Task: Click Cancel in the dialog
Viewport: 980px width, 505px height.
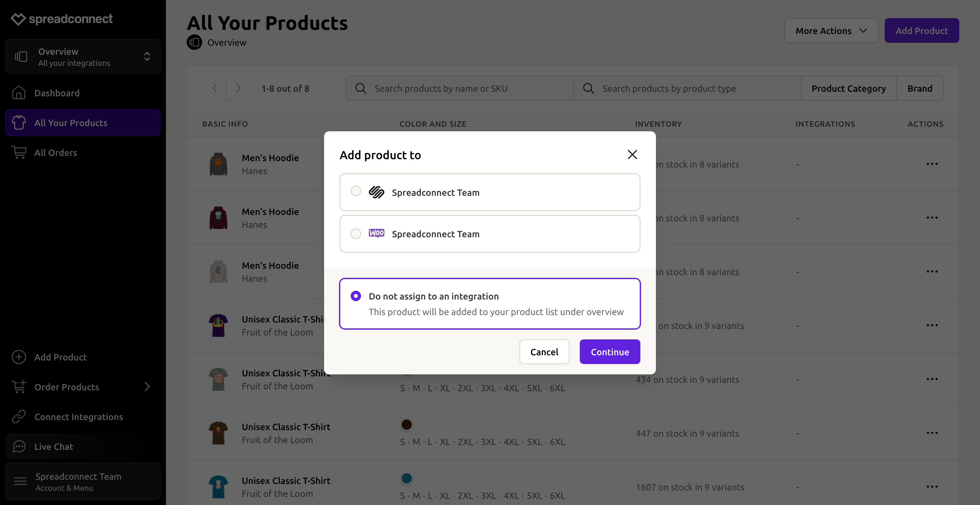Action: pos(544,352)
